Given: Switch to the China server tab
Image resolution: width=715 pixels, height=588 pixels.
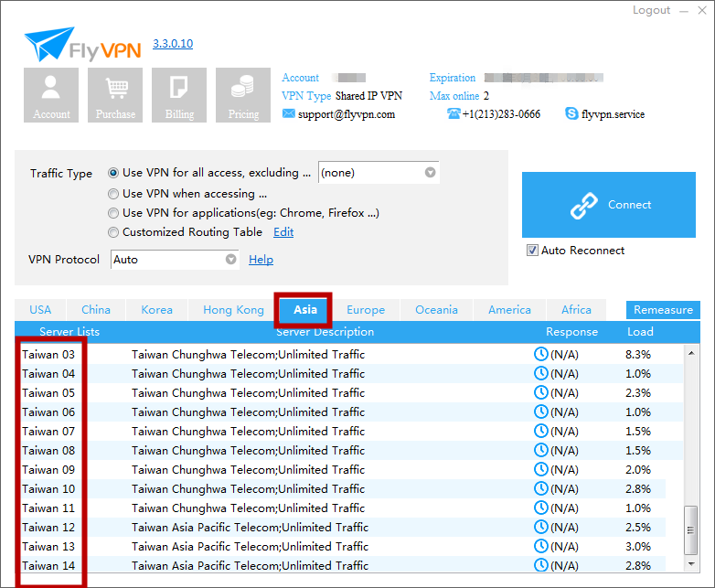Looking at the screenshot, I should pos(96,310).
